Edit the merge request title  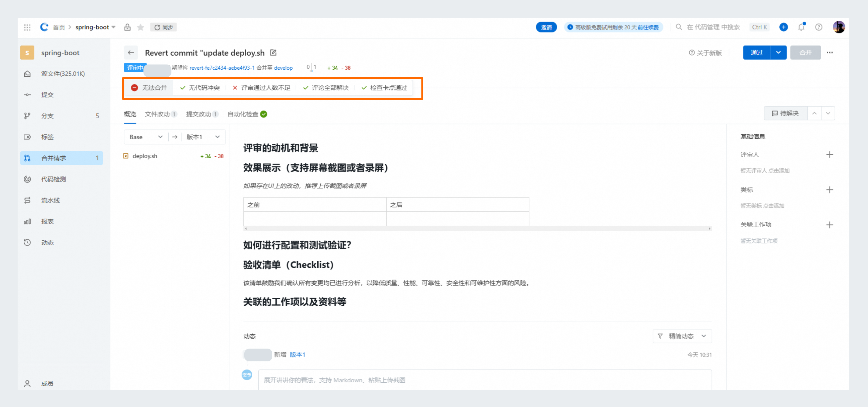coord(273,53)
